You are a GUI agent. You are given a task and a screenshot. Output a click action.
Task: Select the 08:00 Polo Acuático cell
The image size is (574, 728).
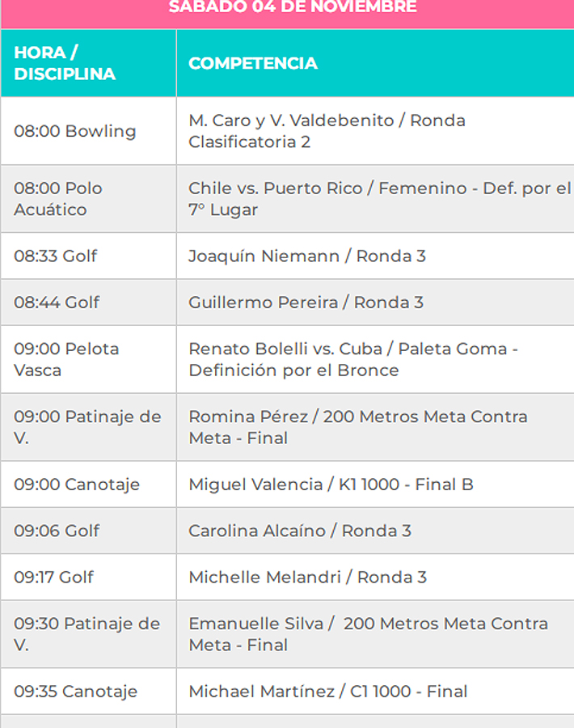point(58,199)
